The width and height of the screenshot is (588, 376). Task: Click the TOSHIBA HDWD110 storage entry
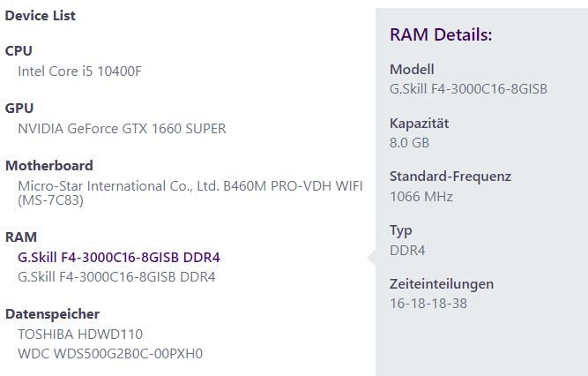tap(80, 335)
